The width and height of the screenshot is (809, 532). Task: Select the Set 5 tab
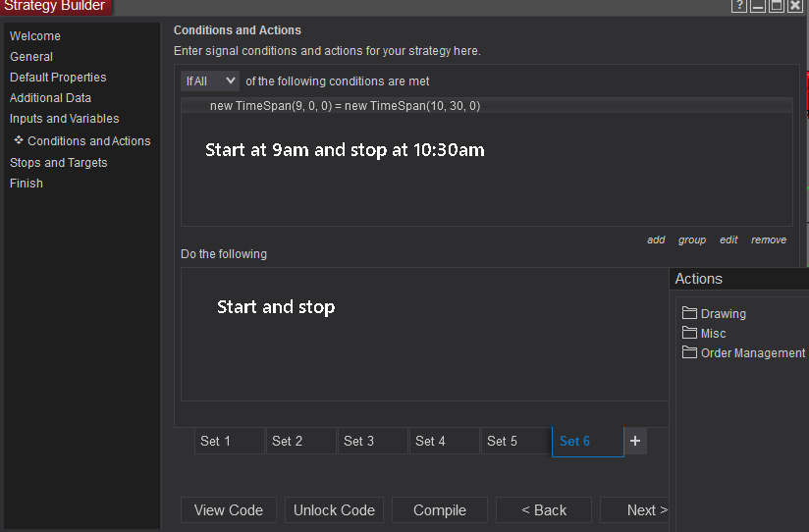[515, 441]
